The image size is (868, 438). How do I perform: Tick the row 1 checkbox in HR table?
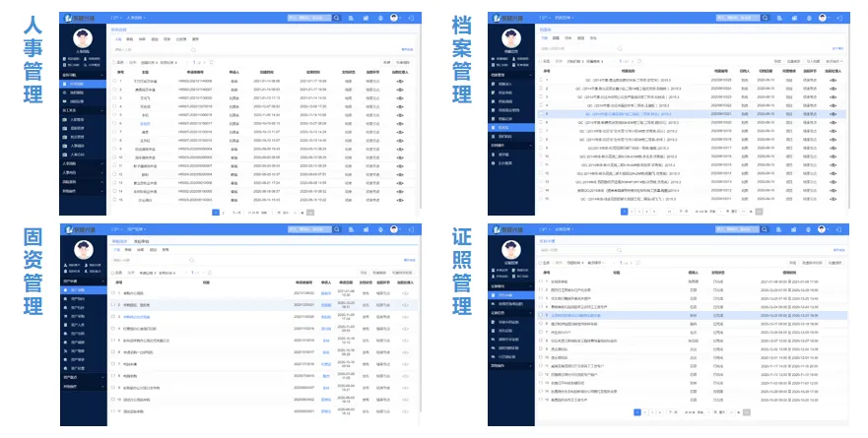112,81
